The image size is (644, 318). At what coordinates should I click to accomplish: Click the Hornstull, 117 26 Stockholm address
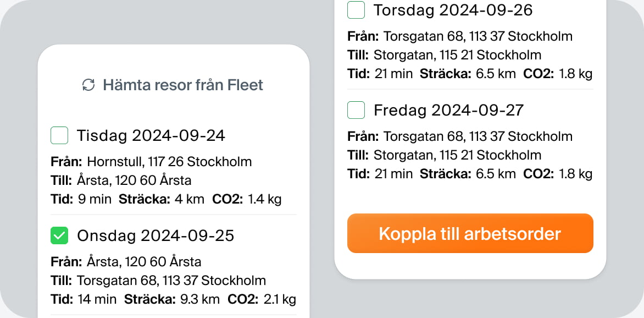(x=169, y=162)
